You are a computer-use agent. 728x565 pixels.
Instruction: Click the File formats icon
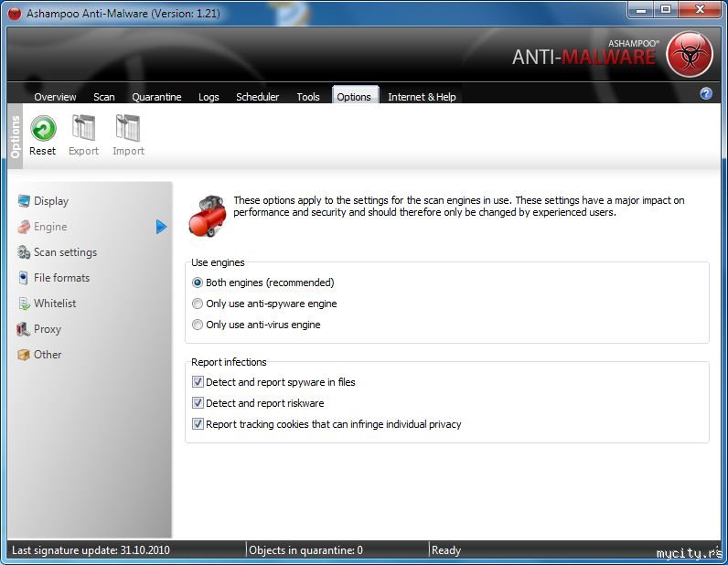pyautogui.click(x=24, y=278)
